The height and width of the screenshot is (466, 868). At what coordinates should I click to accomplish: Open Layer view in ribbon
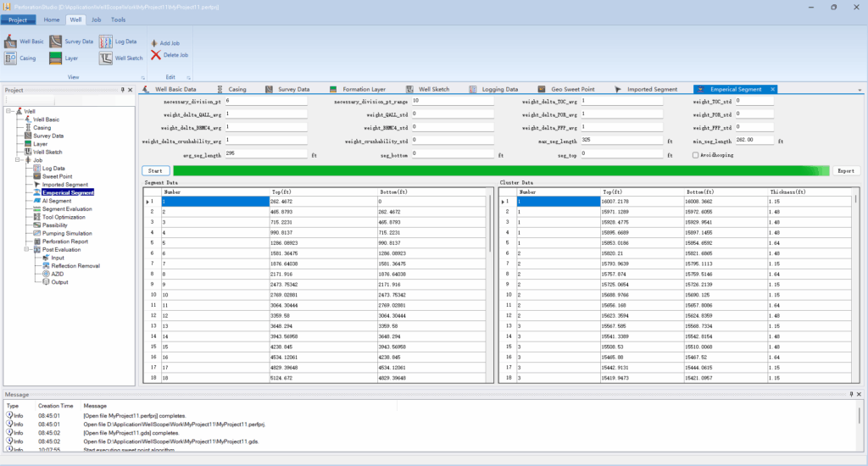pyautogui.click(x=64, y=58)
